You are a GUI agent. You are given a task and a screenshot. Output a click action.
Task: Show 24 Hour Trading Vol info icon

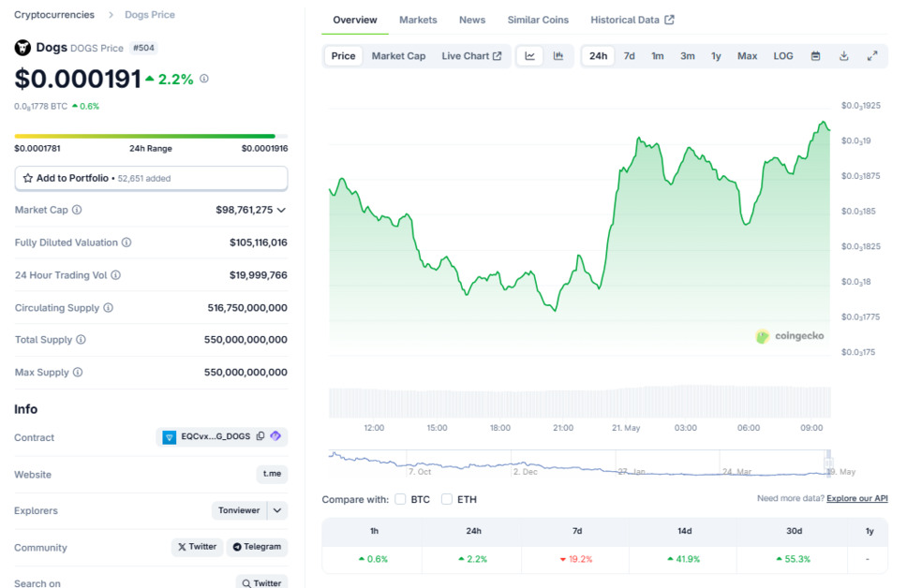pyautogui.click(x=116, y=275)
